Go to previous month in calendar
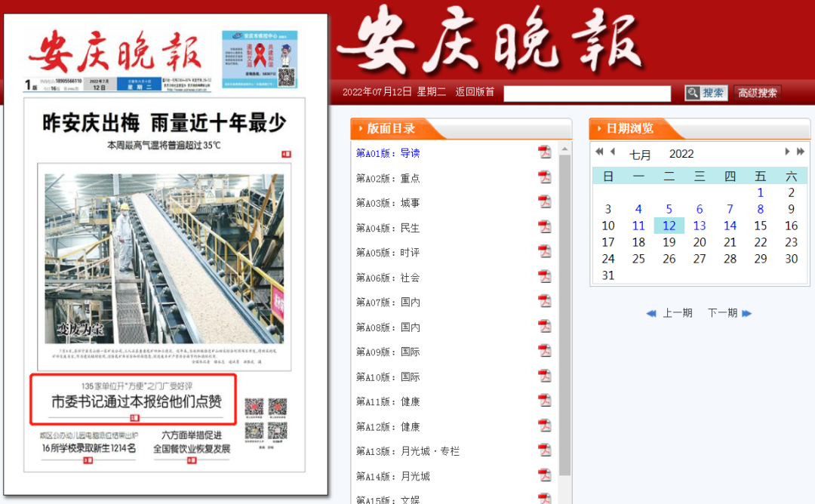This screenshot has height=504, width=815. (x=613, y=152)
